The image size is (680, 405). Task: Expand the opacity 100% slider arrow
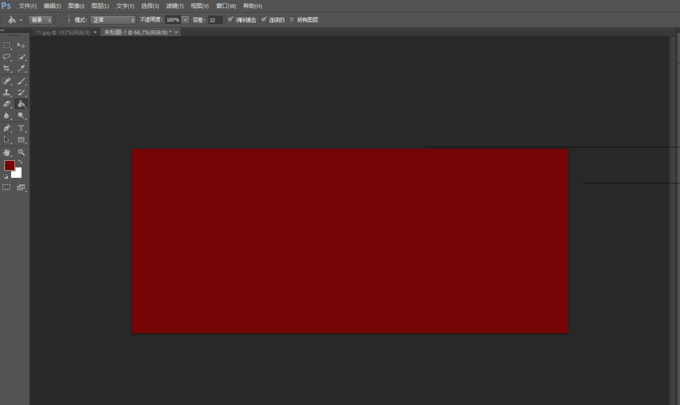pos(185,19)
